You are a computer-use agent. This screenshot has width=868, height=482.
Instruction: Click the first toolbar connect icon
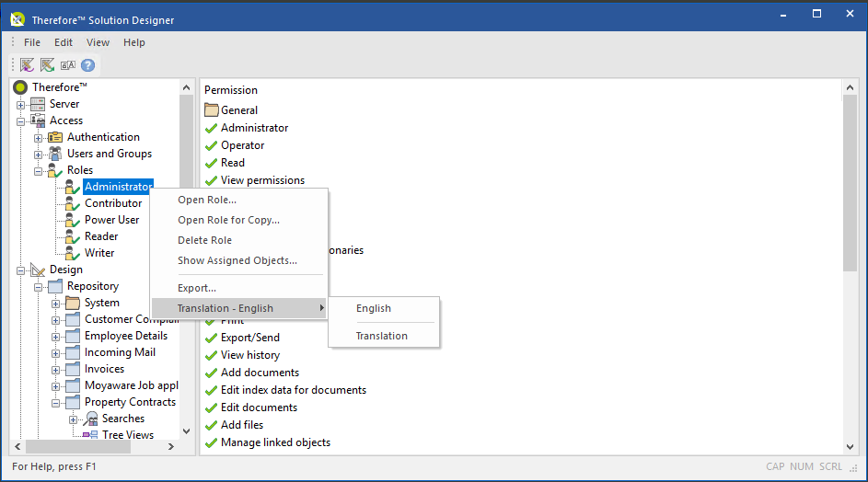tap(27, 65)
